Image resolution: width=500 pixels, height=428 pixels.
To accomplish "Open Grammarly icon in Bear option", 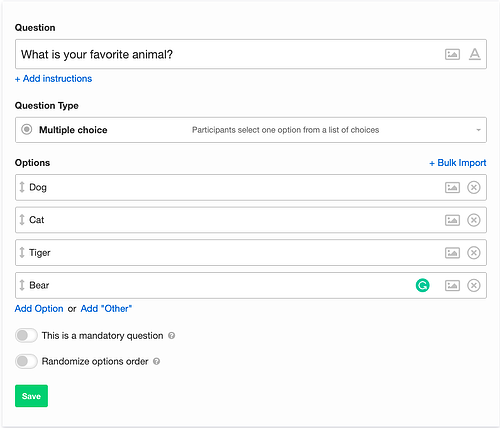I will pos(422,285).
